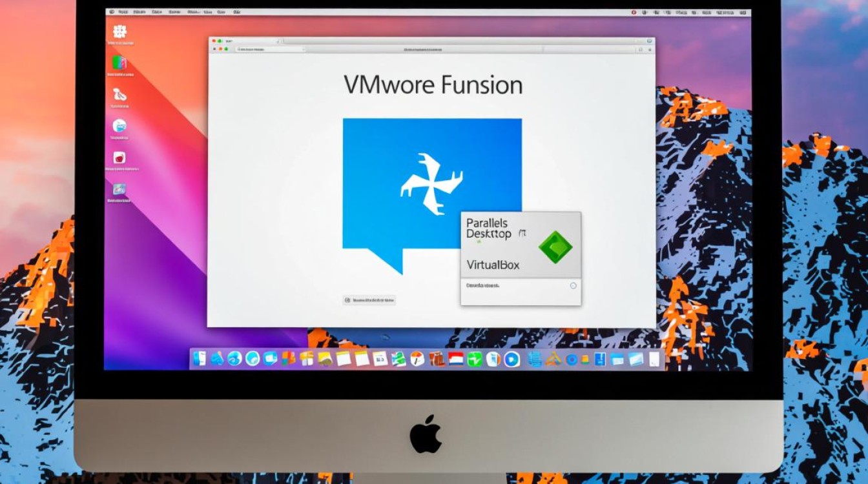Click the red, white and blue flag Dock icon
The height and width of the screenshot is (484, 868).
[x=456, y=359]
